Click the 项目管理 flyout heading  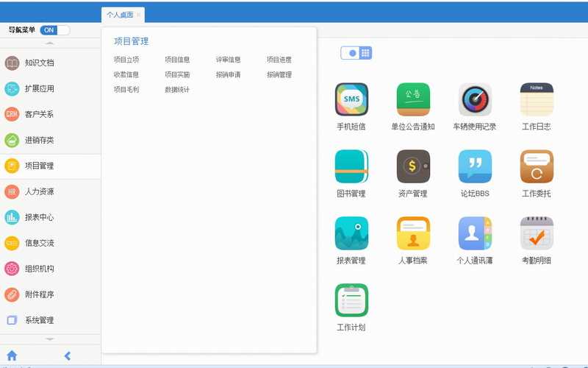[132, 41]
